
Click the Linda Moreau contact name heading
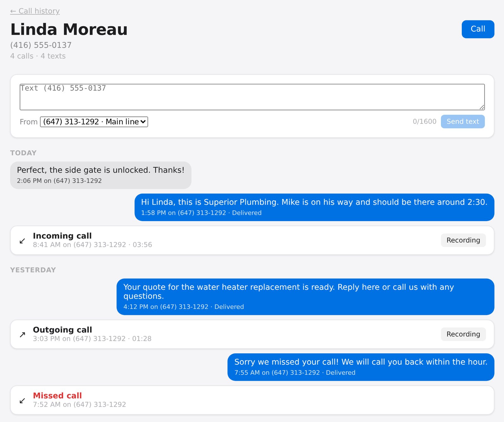69,29
